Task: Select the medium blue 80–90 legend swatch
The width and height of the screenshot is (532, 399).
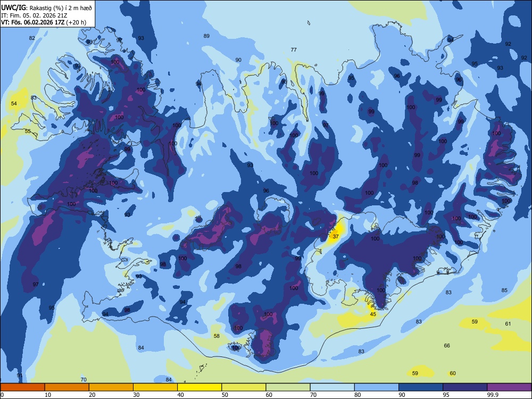Action: pos(377,387)
